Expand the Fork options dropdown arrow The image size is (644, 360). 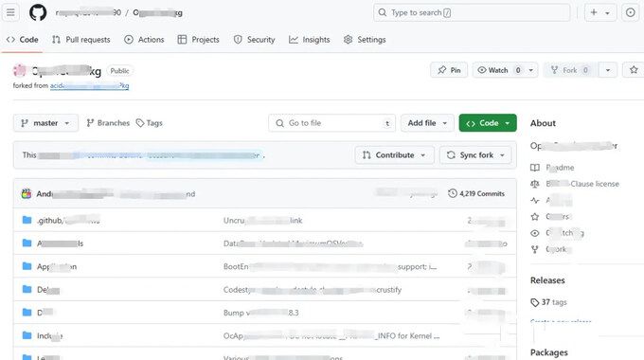608,70
